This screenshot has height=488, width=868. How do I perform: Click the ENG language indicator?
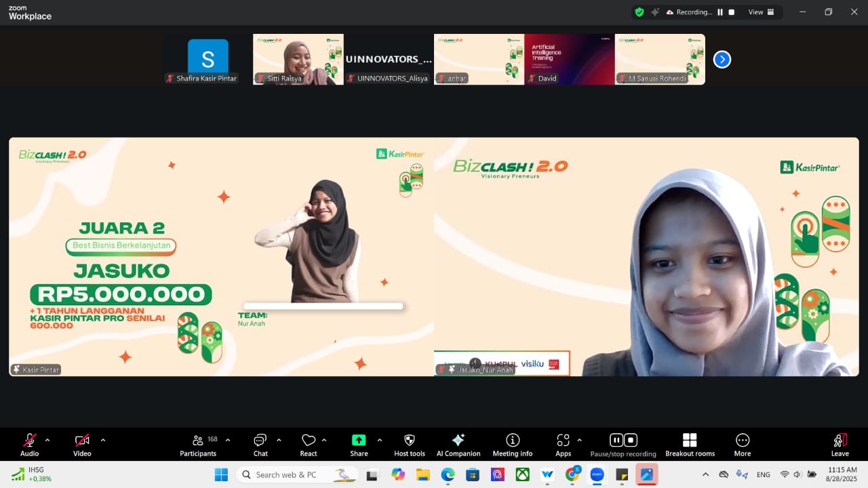(x=764, y=474)
